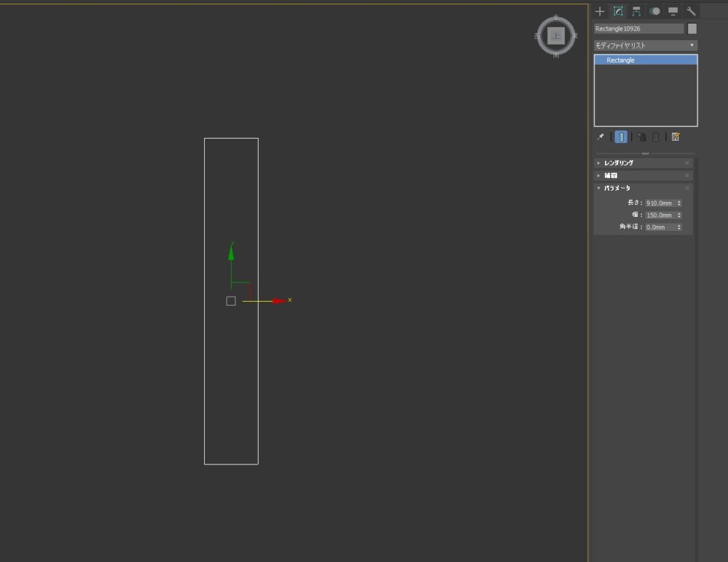
Task: Remove modifier using the trash icon
Action: [x=655, y=137]
